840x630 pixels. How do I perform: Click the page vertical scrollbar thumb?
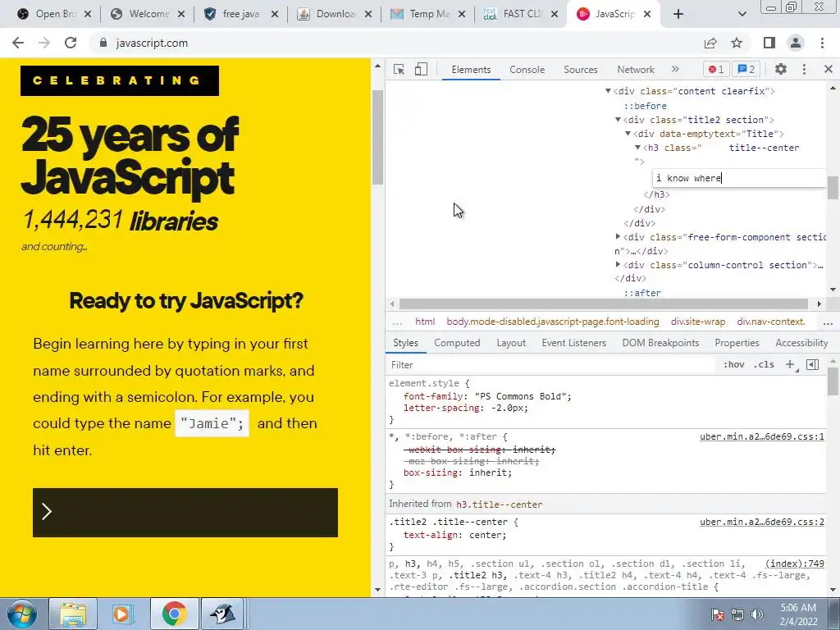click(x=377, y=137)
